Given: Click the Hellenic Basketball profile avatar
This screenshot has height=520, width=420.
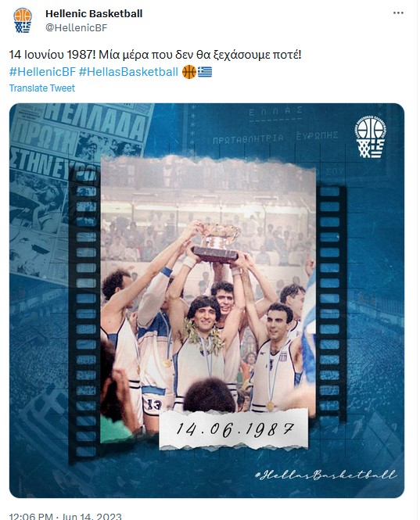Looking at the screenshot, I should (x=23, y=20).
